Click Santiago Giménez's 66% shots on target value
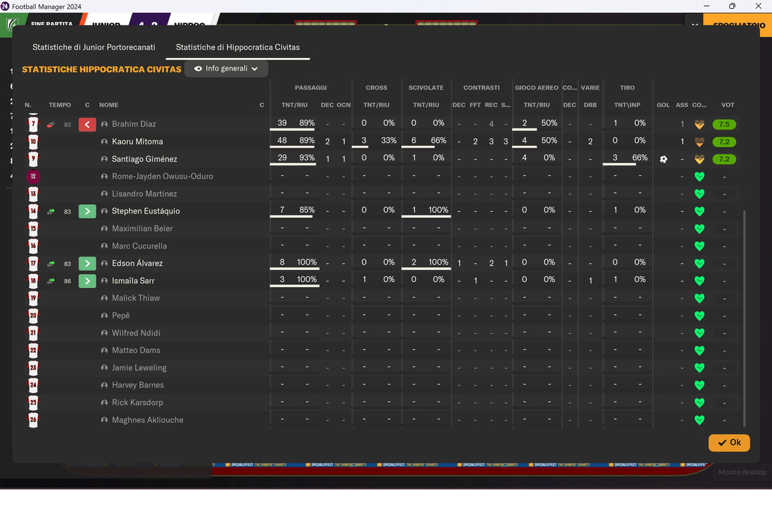Screen dimensions: 772x532 (640, 158)
